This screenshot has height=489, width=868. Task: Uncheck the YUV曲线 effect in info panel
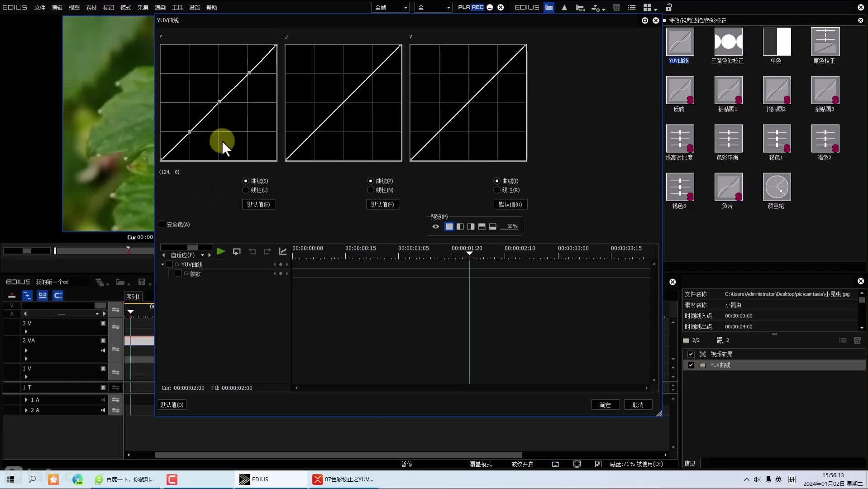(x=691, y=365)
